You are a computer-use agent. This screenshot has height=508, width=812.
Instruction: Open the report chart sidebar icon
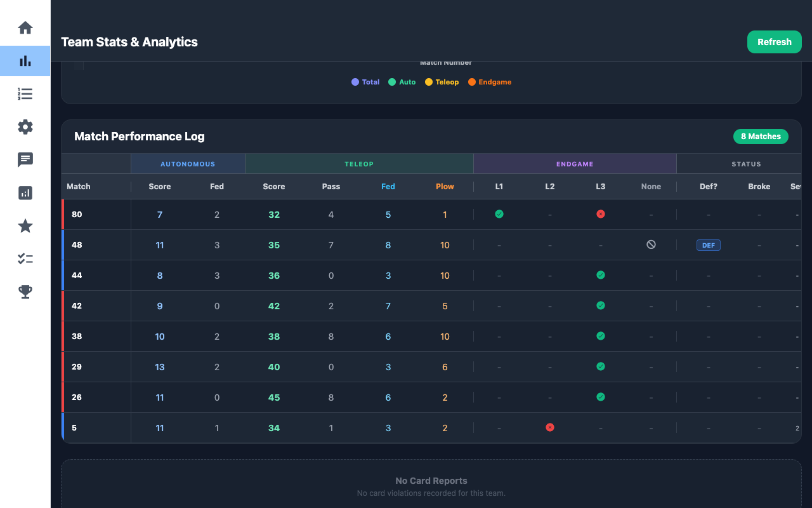pyautogui.click(x=25, y=193)
